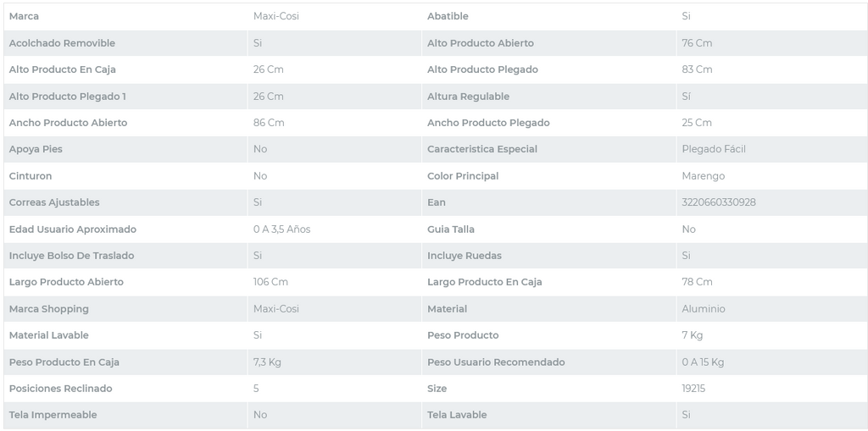Click the 0 A 15 Kg value

703,362
